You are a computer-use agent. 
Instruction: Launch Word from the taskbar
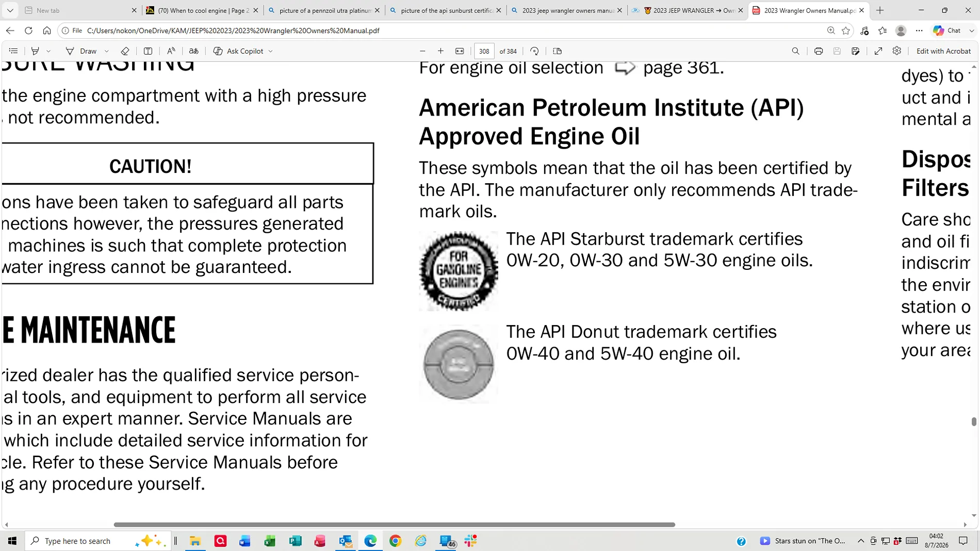244,541
